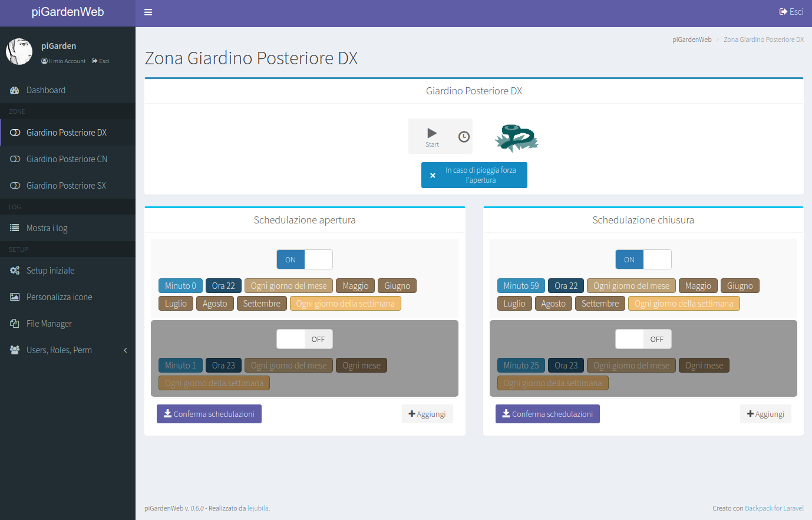Click the clock timer icon
The width and height of the screenshot is (812, 520).
point(464,137)
